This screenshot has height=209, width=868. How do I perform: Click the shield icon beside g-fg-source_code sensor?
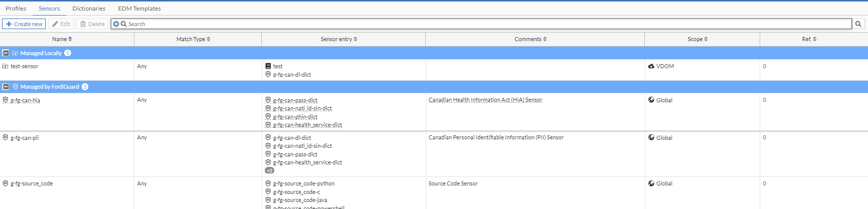coord(6,183)
